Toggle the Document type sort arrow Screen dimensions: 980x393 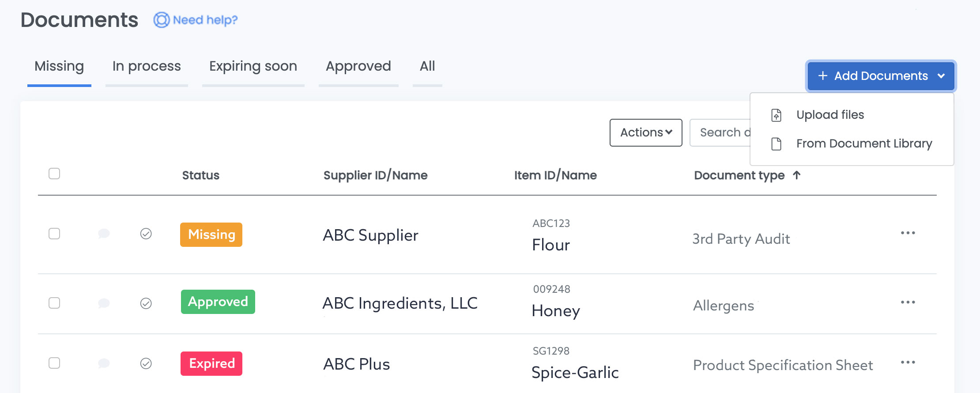coord(797,175)
